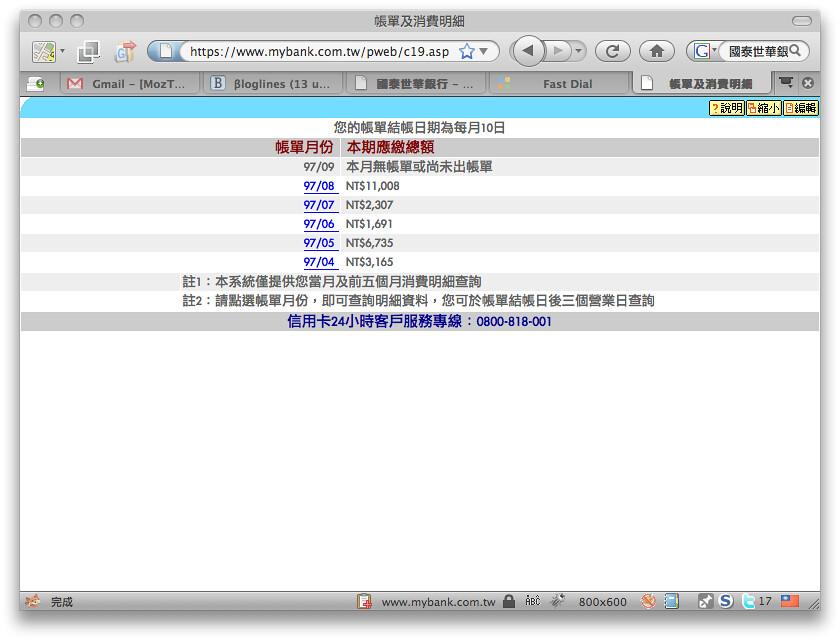840x640 pixels.
Task: Click the Back navigation button
Action: pyautogui.click(x=529, y=51)
